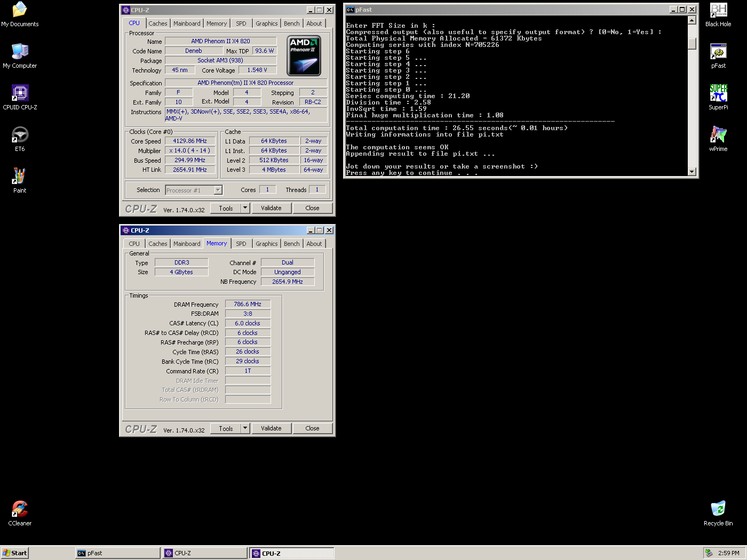Viewport: 747px width, 560px height.
Task: Launch pFast desktop shortcut
Action: [x=718, y=56]
